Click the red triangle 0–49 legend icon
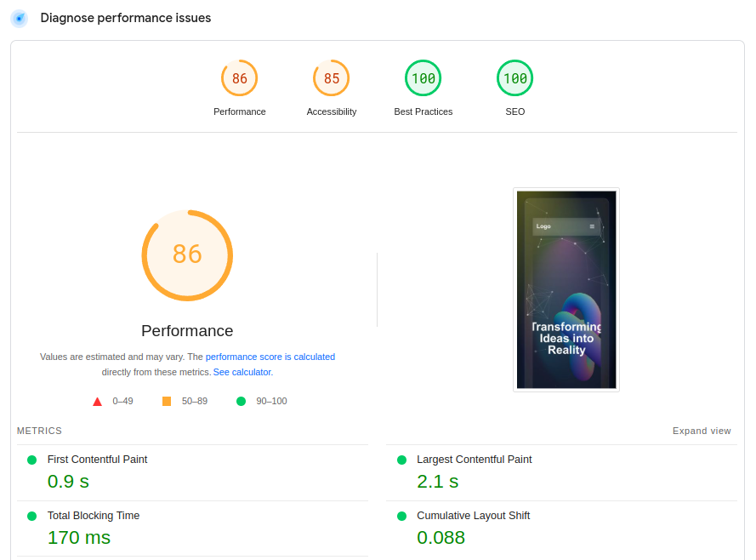Screen dimensions: 756x560 [98, 402]
